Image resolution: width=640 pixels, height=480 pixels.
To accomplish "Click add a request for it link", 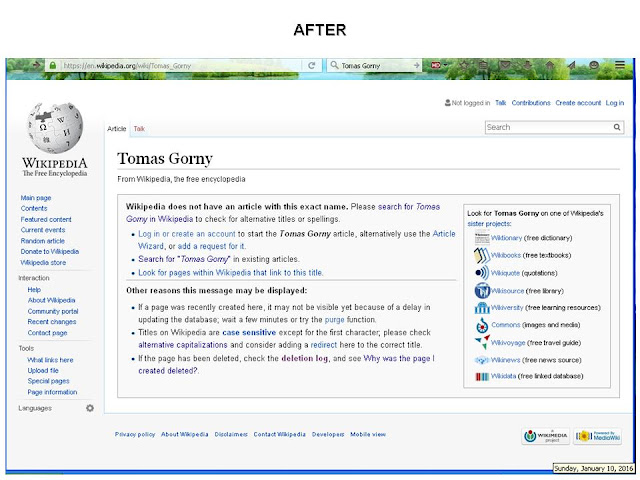I will [211, 246].
